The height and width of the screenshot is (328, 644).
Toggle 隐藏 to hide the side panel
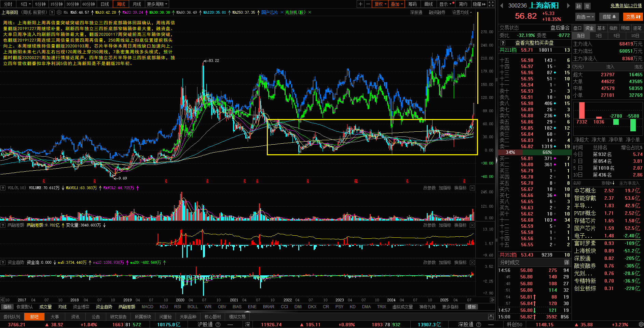click(479, 4)
